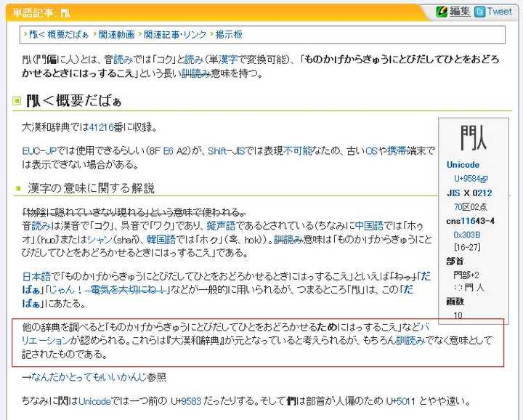Image resolution: width=523 pixels, height=420 pixels.
Task: Click the E6 link in encoding bytes
Action: (x=168, y=151)
